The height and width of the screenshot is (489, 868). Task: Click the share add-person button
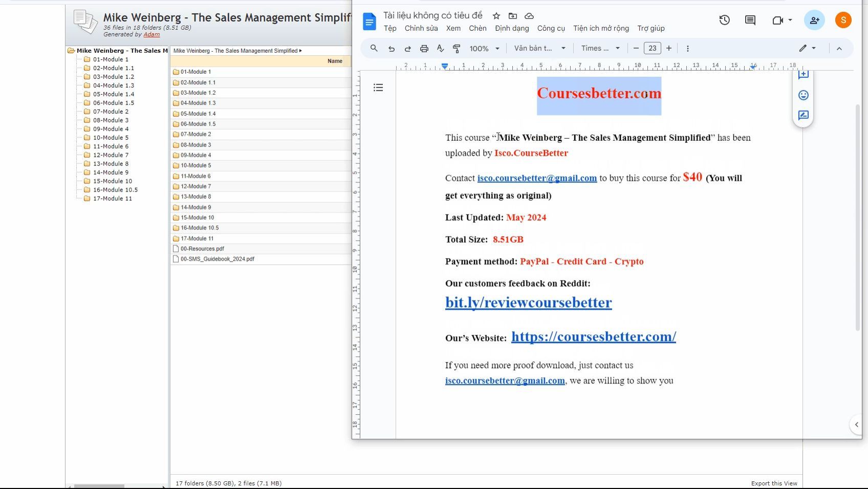pos(814,20)
